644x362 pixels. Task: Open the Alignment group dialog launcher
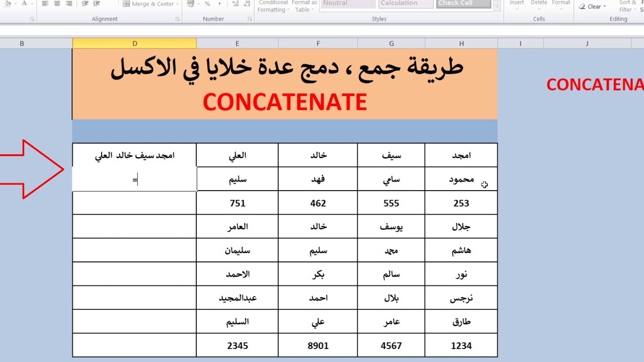pyautogui.click(x=178, y=19)
